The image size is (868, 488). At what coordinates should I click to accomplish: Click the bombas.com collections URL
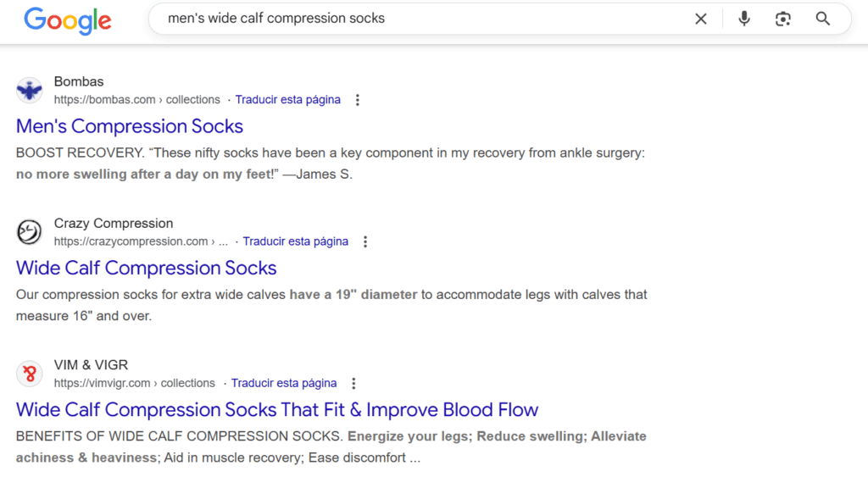(137, 100)
